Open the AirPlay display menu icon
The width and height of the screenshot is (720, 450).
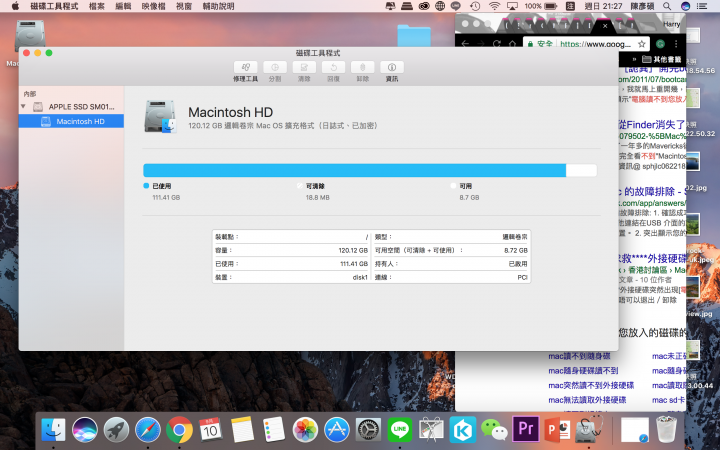(512, 6)
